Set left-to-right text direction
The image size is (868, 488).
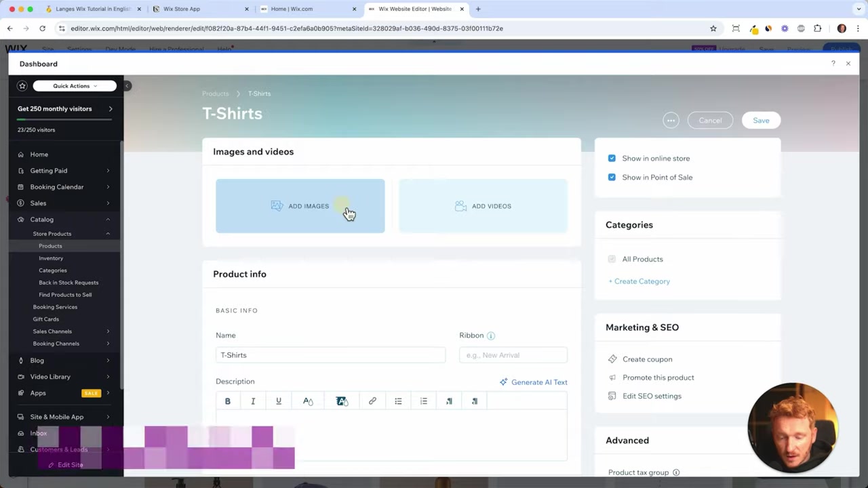point(449,401)
